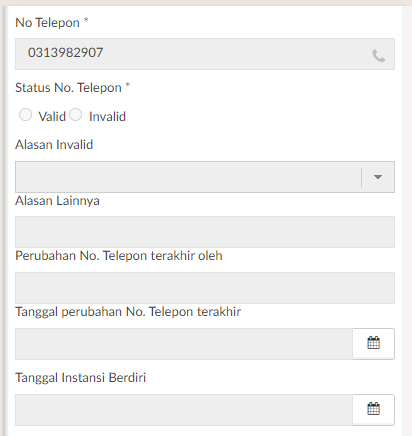Viewport: 412px width, 436px height.
Task: Click the Perubahan No. Telepon terakhir oleh field
Action: pos(205,288)
